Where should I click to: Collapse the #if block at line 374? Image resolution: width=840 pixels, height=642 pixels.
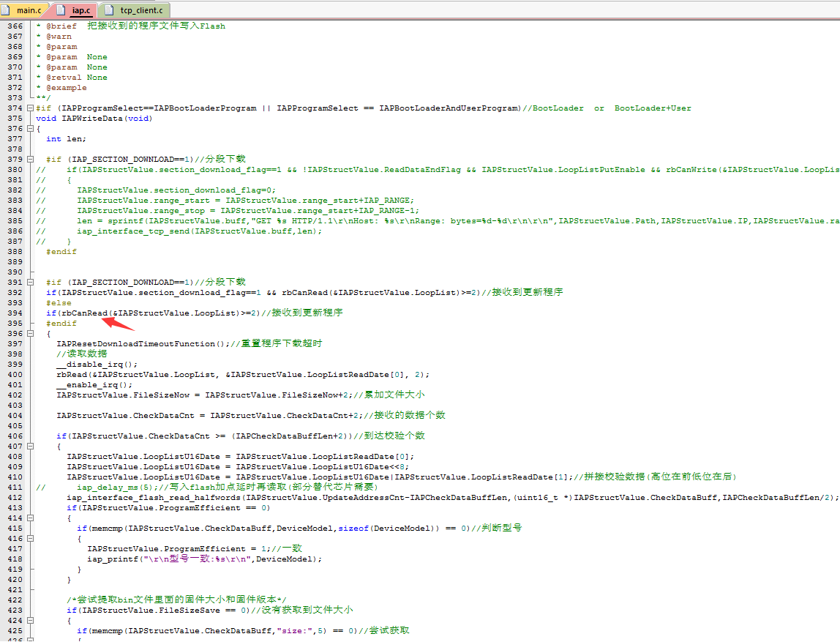[x=31, y=108]
